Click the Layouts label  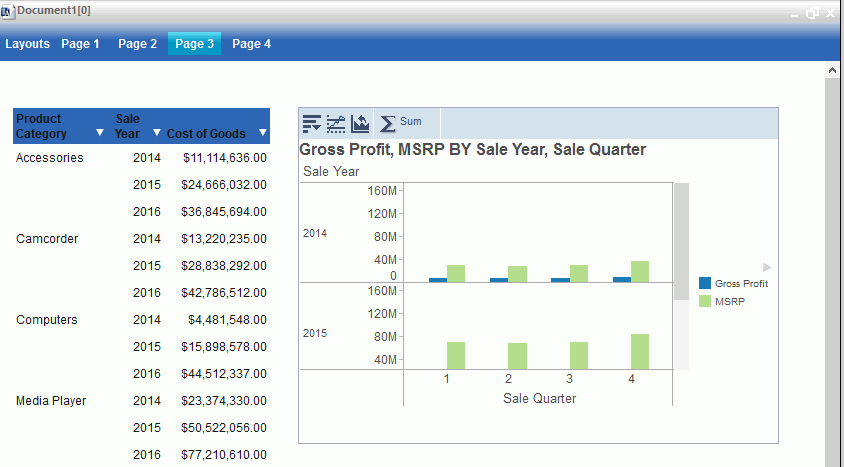click(x=27, y=44)
